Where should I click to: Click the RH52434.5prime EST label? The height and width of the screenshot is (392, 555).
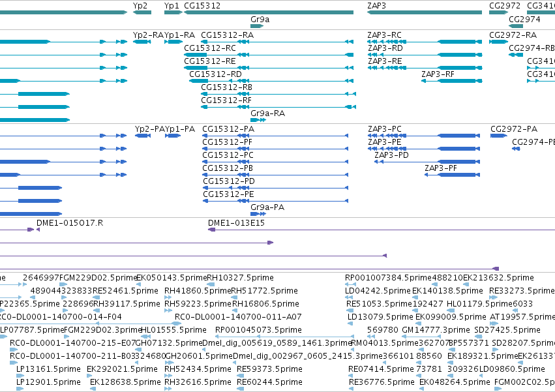pos(198,369)
